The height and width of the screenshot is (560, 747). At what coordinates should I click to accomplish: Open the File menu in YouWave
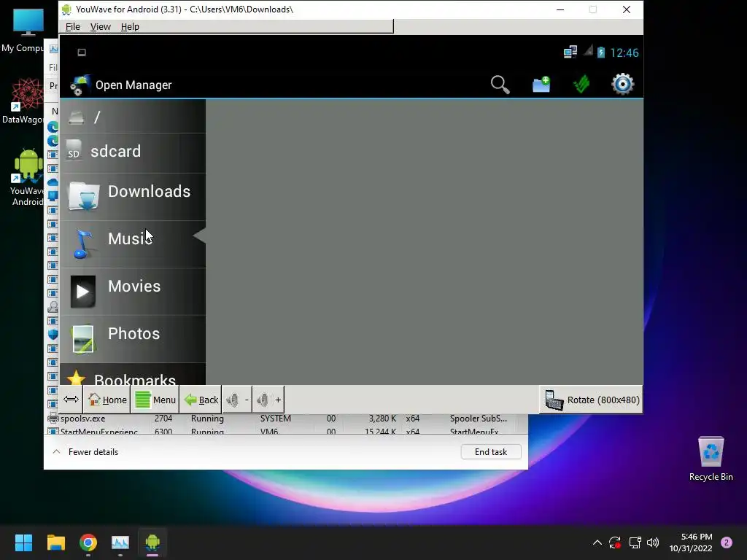(72, 27)
